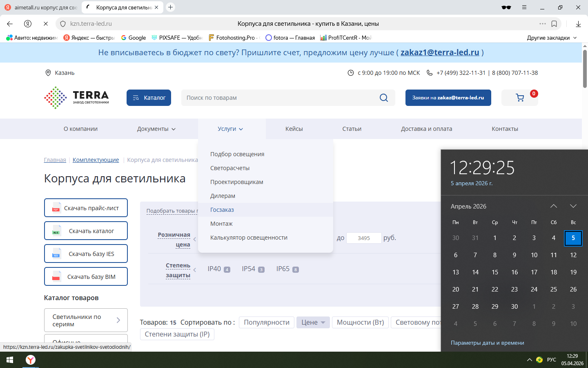Open browser downloads arrow icon
Screen dimensions: 588x368
[578, 24]
